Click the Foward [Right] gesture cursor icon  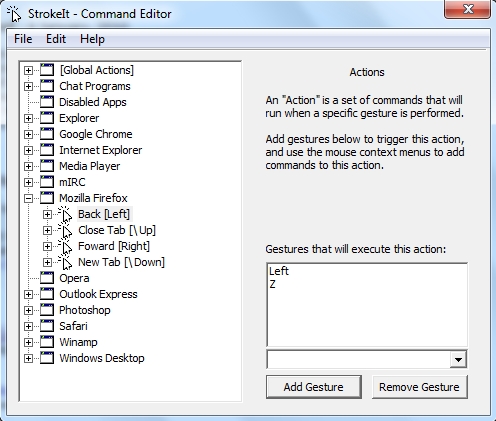(x=65, y=246)
